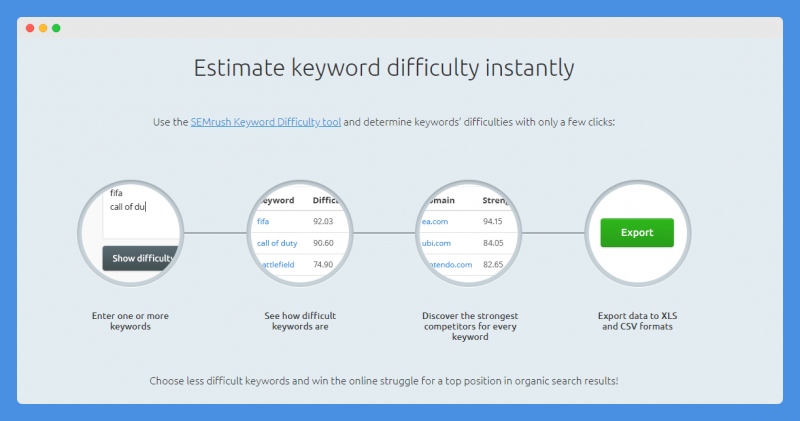Click the Estimate keyword difficulty instantly heading

click(x=384, y=68)
